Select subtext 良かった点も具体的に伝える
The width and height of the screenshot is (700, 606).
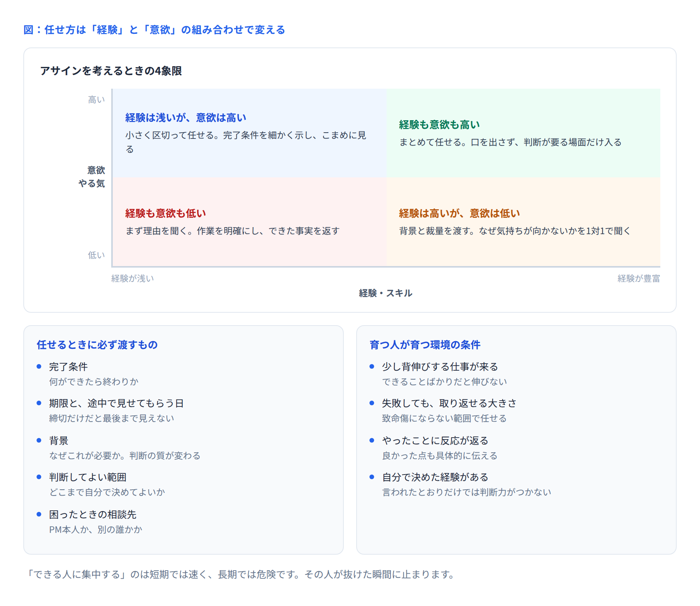point(440,455)
